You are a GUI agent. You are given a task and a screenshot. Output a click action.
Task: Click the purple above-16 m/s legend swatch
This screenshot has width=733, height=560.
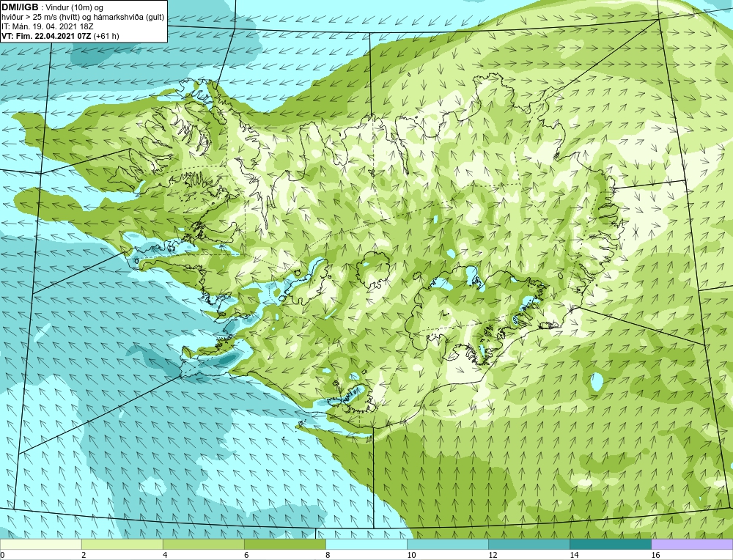click(x=692, y=544)
